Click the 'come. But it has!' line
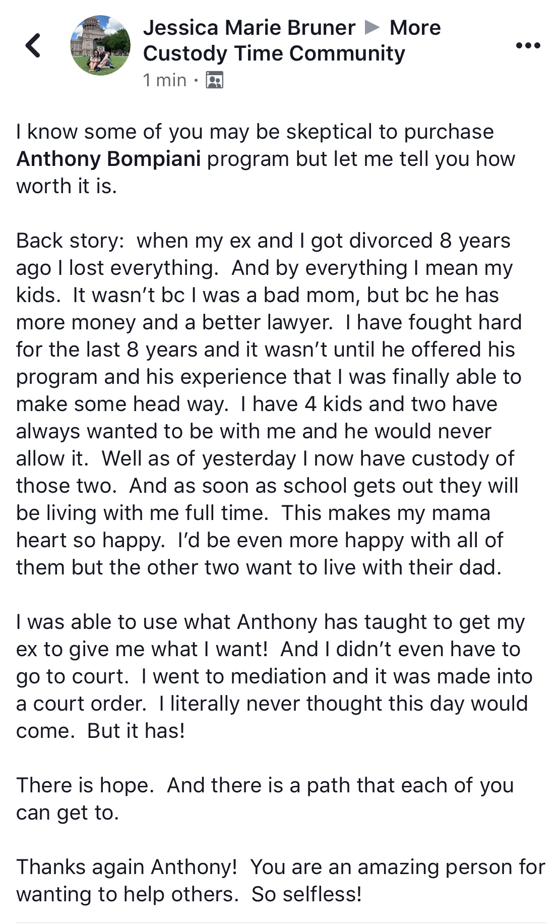 (x=101, y=731)
